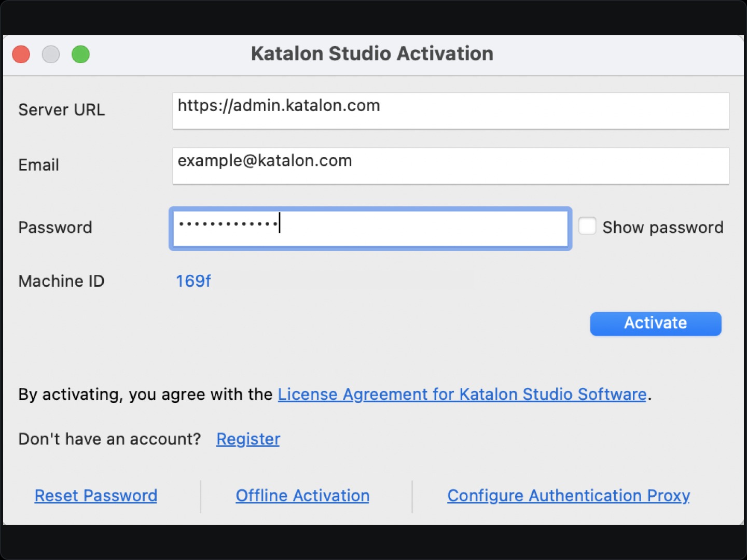Click the green zoom window button
This screenshot has width=747, height=560.
tap(80, 54)
